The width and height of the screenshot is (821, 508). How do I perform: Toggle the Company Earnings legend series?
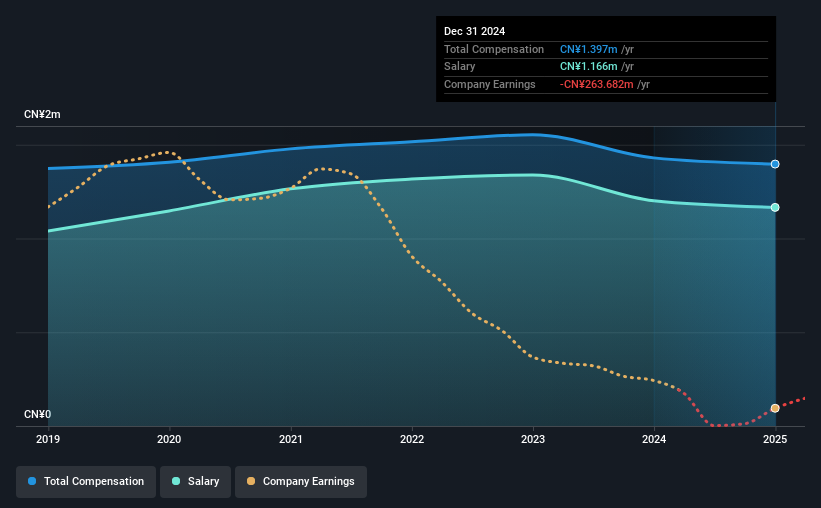click(x=301, y=482)
